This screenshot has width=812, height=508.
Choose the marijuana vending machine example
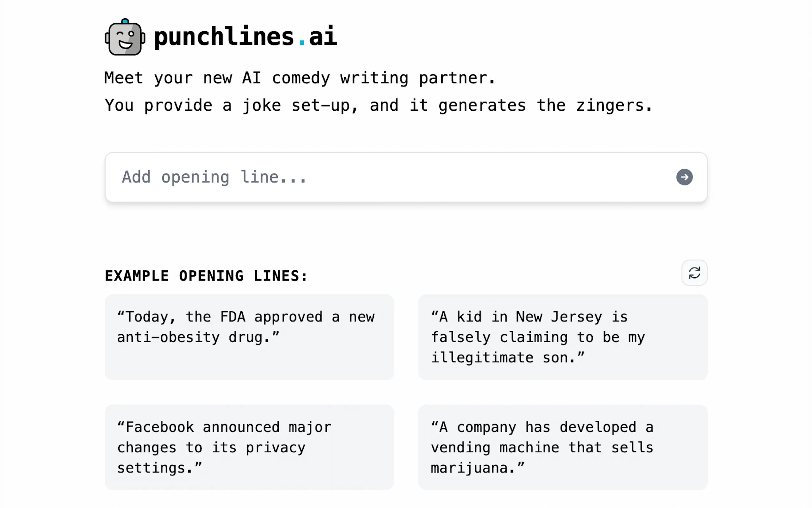tap(563, 447)
